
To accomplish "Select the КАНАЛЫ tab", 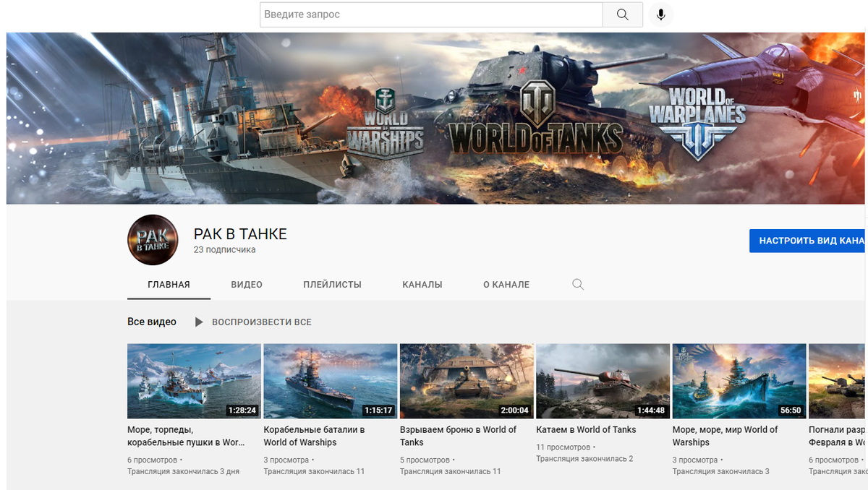I will [422, 284].
